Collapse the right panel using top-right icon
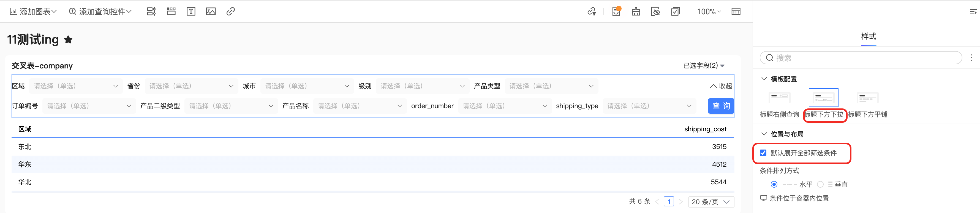Image resolution: width=980 pixels, height=213 pixels. pos(973,13)
